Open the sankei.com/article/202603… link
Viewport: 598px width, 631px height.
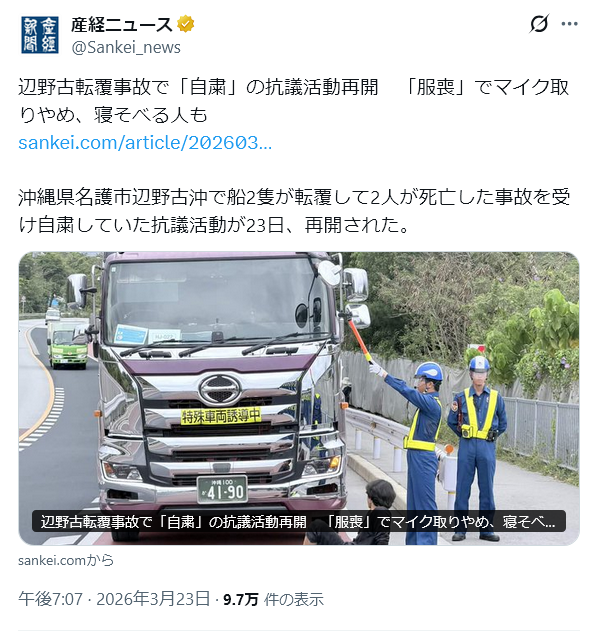(x=145, y=142)
